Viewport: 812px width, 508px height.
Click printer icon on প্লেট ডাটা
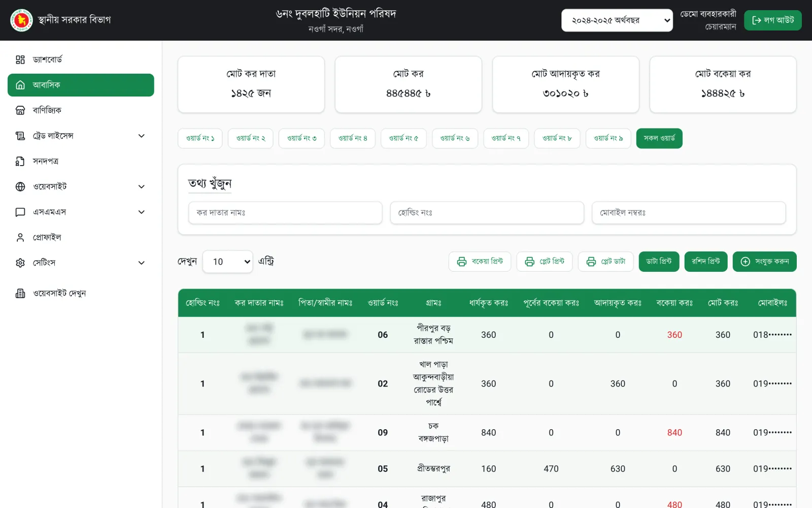click(x=591, y=262)
